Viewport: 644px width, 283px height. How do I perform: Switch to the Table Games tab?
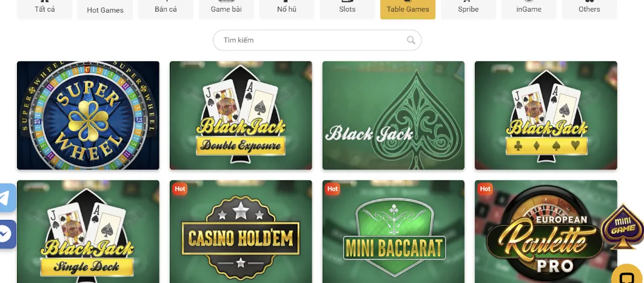pyautogui.click(x=408, y=9)
